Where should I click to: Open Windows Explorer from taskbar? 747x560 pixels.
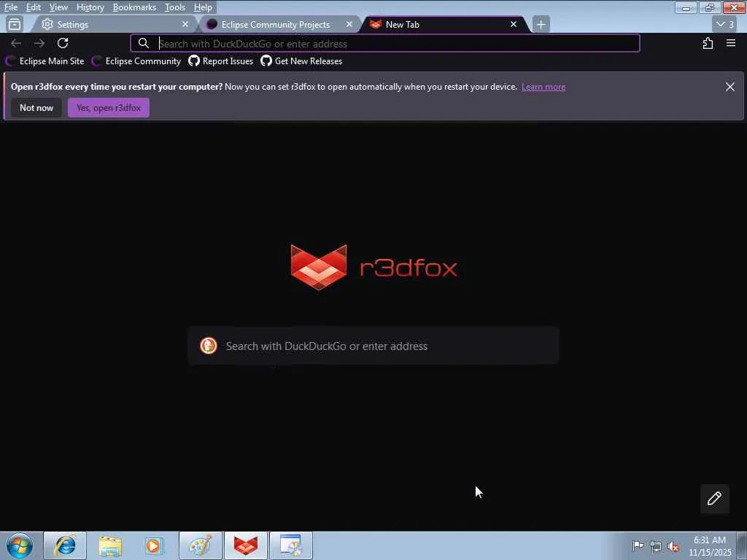[x=110, y=545]
